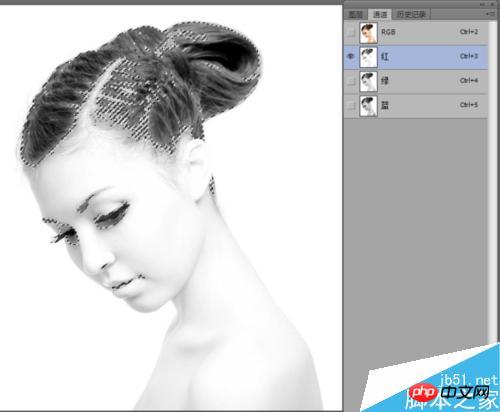This screenshot has width=500, height=412.
Task: Click the RGB channel thumbnail
Action: click(x=368, y=33)
